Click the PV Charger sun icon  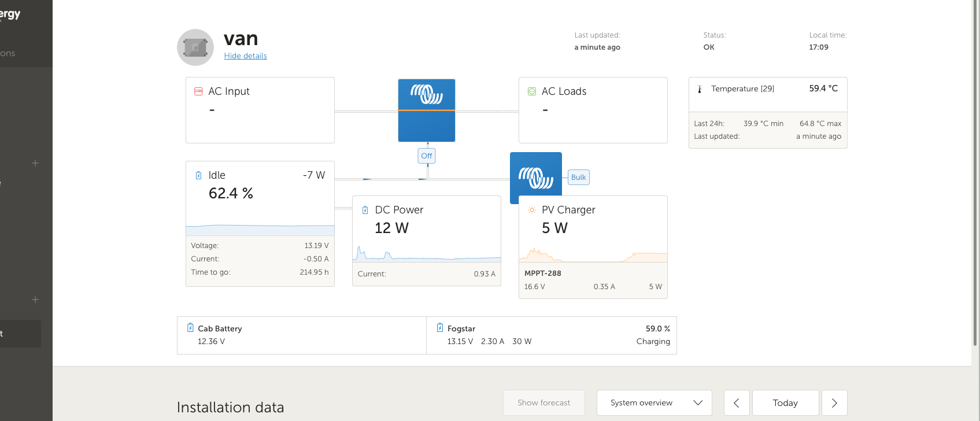pos(532,210)
